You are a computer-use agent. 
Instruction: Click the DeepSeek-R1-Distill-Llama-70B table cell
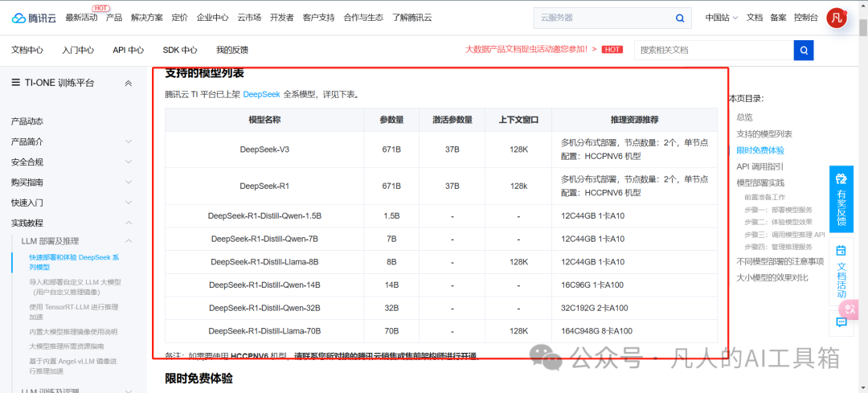pyautogui.click(x=264, y=331)
